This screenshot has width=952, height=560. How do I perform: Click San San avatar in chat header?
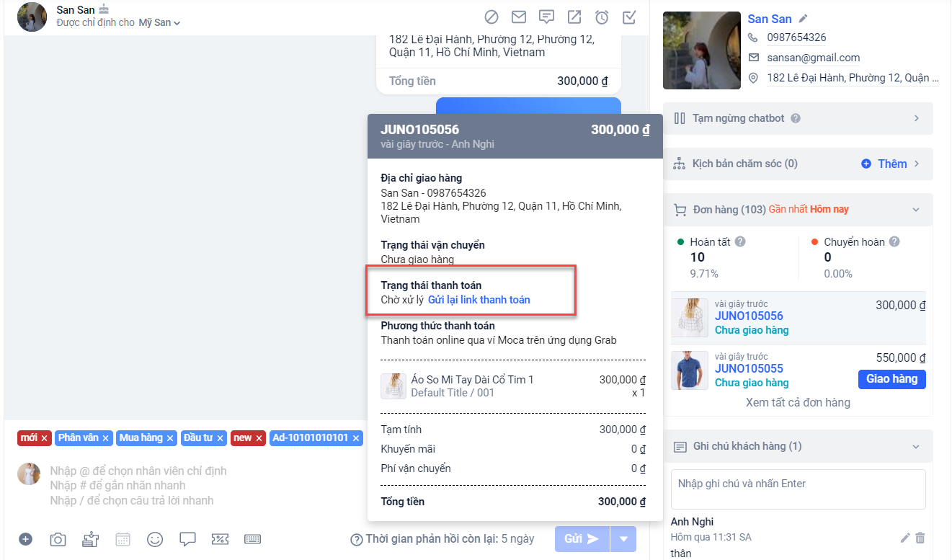(32, 17)
